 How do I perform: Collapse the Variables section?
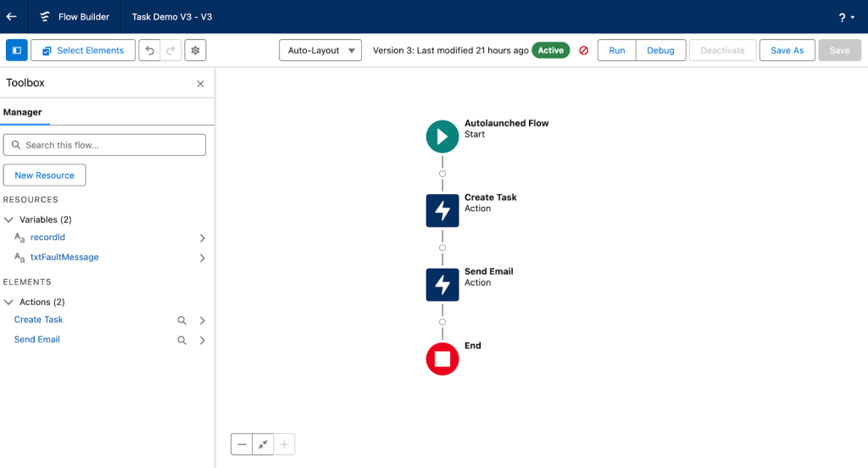point(8,220)
